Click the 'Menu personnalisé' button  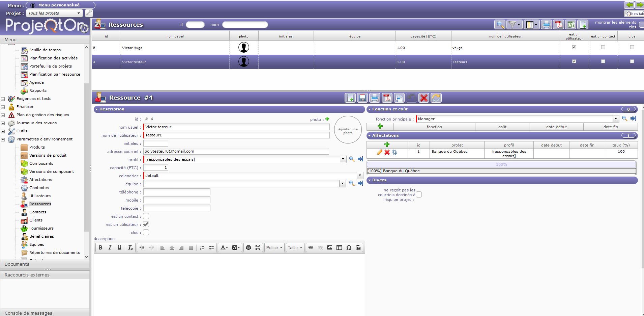(60, 5)
